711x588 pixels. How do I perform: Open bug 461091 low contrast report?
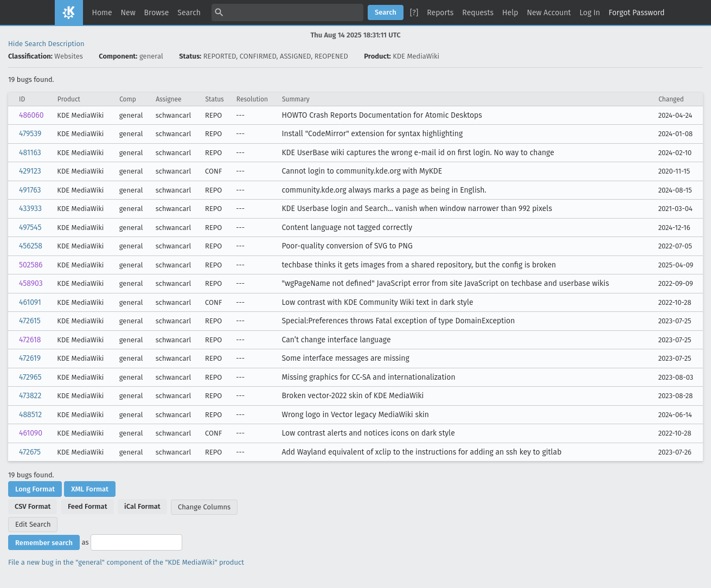(x=30, y=302)
